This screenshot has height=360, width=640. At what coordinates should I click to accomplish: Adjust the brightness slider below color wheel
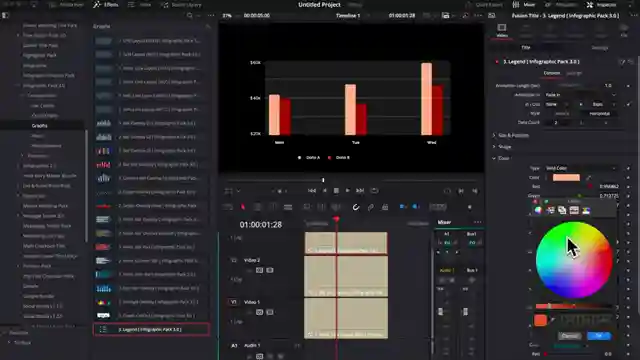(573, 306)
